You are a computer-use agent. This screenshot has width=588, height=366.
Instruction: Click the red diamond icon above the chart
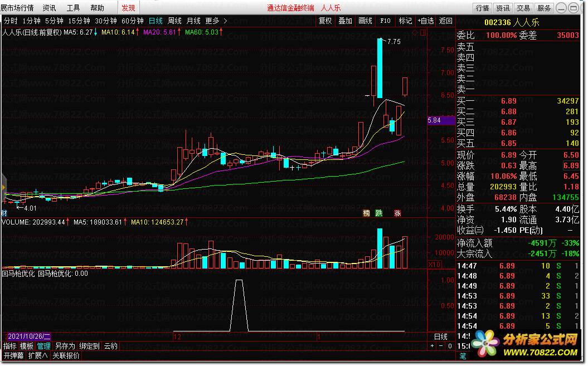(x=415, y=33)
